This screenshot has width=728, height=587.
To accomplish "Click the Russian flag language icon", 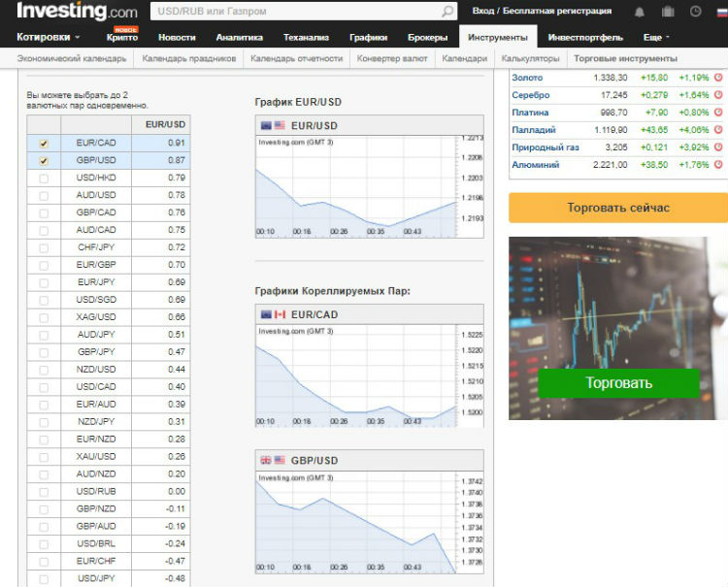I will tap(720, 13).
